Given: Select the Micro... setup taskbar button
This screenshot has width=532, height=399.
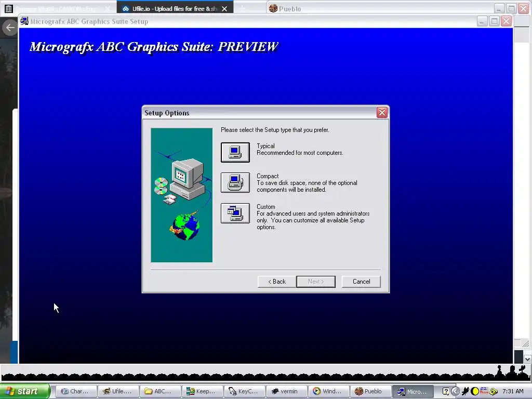Looking at the screenshot, I should tap(413, 391).
